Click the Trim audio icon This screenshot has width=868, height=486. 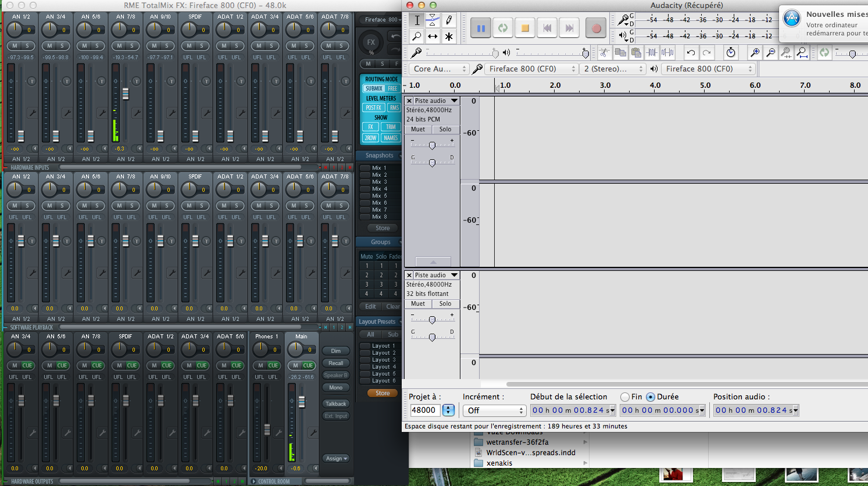[652, 53]
